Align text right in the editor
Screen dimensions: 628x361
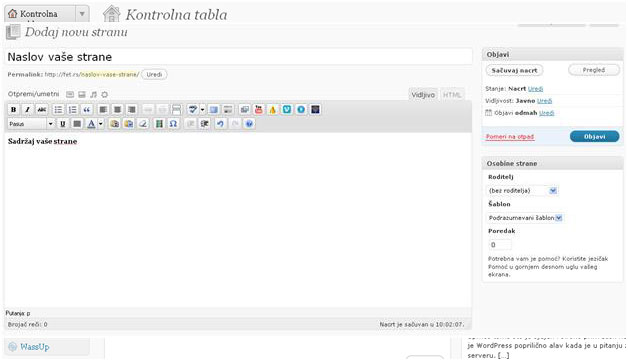pos(131,109)
